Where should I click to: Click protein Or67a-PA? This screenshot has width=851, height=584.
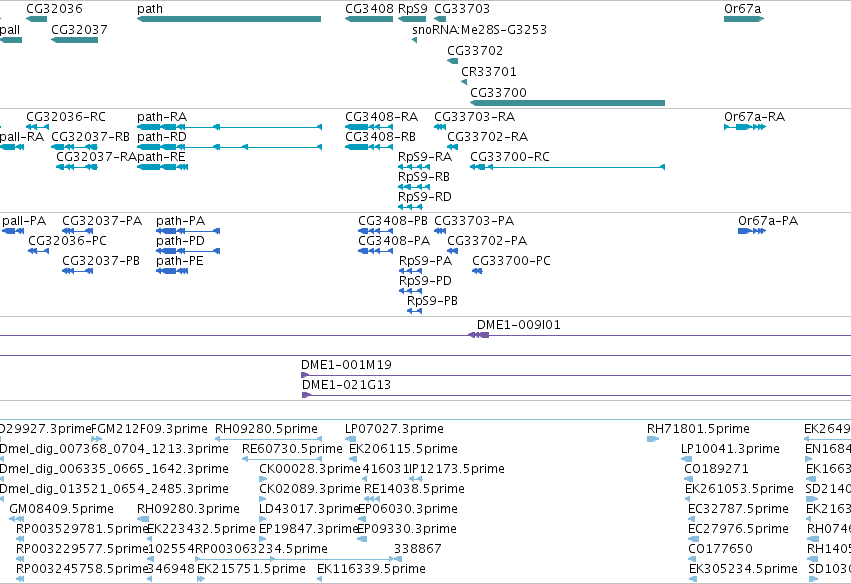click(x=752, y=231)
